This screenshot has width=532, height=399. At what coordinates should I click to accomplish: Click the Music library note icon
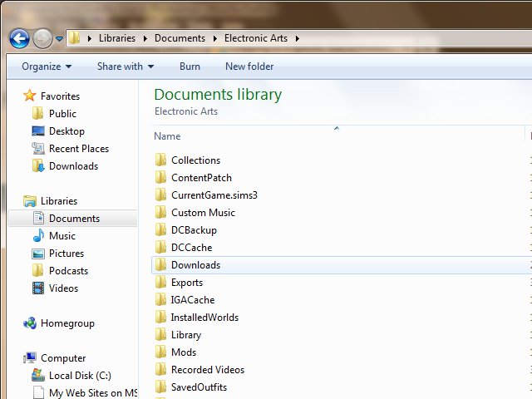(x=38, y=236)
